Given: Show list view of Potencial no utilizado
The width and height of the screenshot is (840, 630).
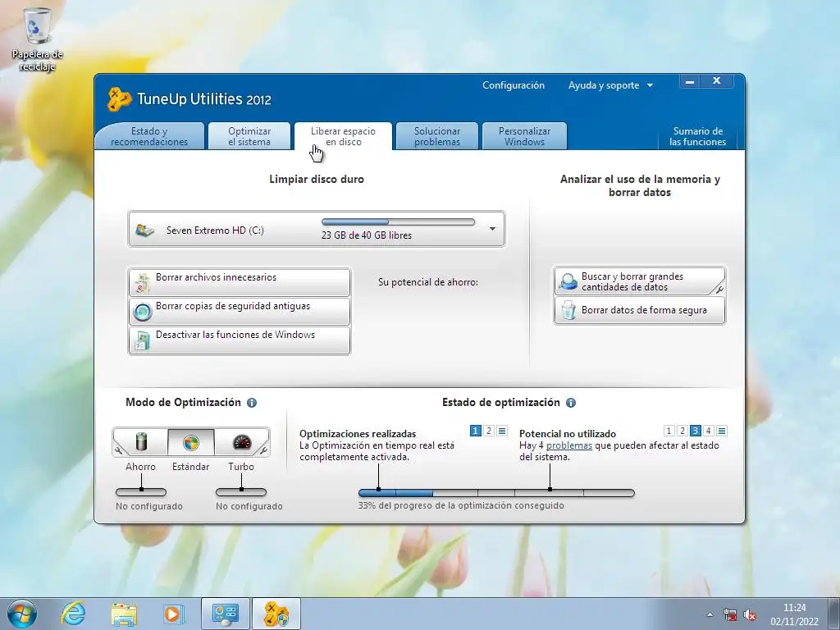Looking at the screenshot, I should 722,431.
